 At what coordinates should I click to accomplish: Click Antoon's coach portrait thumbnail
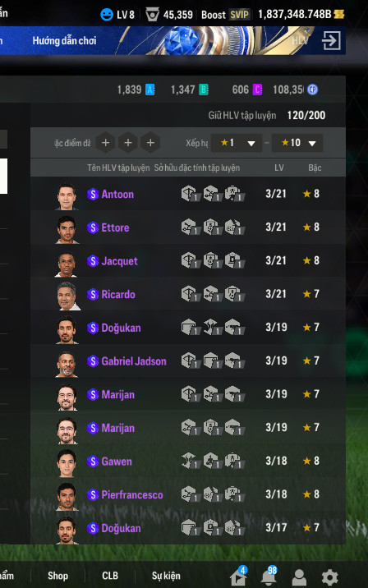coord(67,195)
